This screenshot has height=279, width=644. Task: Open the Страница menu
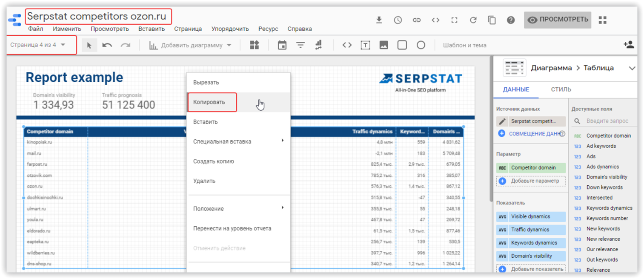(188, 29)
